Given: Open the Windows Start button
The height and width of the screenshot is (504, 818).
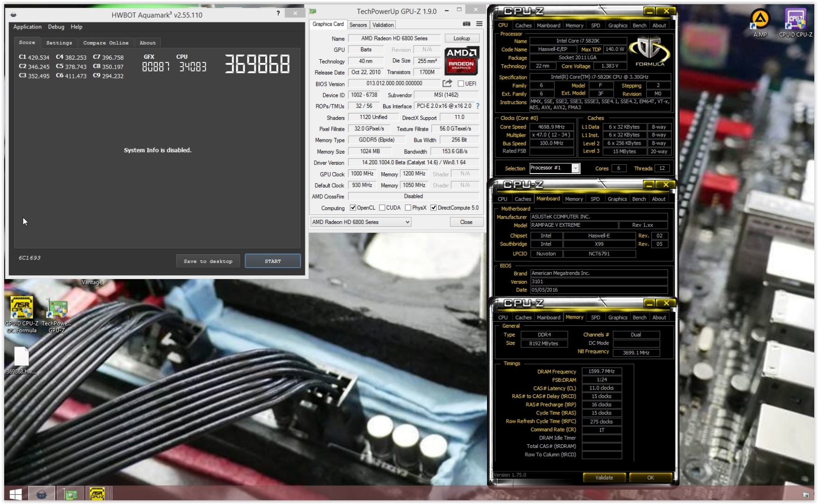Looking at the screenshot, I should pos(15,494).
